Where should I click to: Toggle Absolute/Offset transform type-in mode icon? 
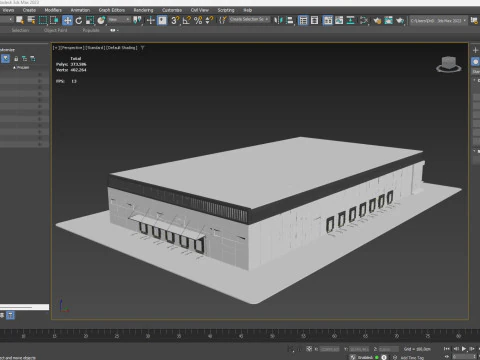pos(309,349)
